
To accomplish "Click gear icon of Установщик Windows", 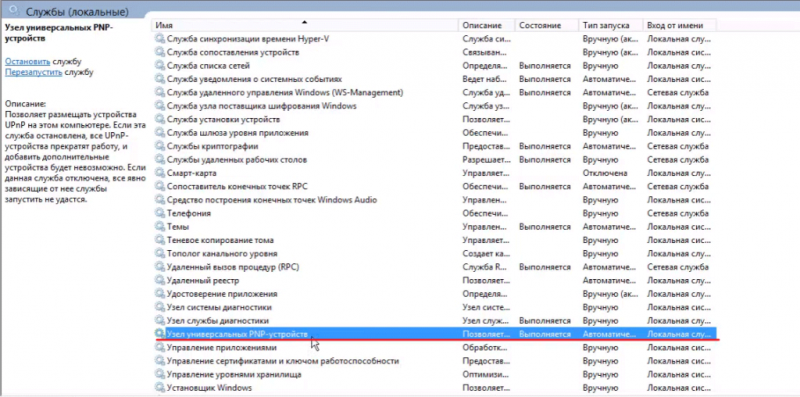I will coord(160,388).
